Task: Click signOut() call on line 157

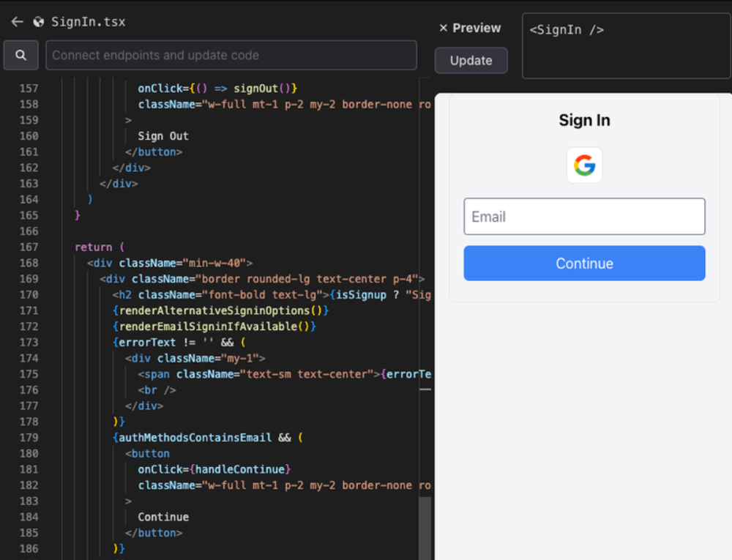Action: (262, 88)
